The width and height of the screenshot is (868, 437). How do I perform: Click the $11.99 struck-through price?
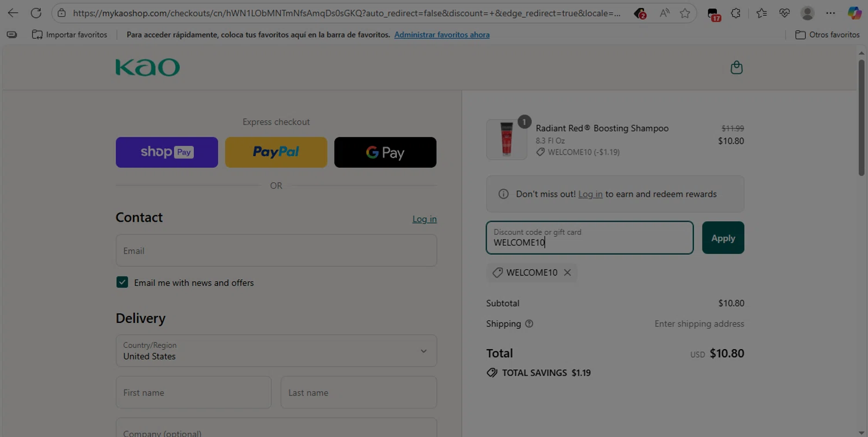[733, 128]
